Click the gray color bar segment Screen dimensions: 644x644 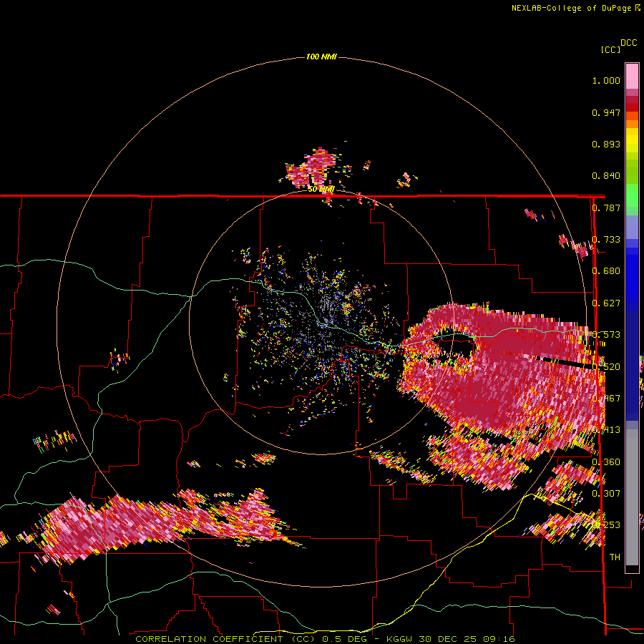[x=632, y=497]
